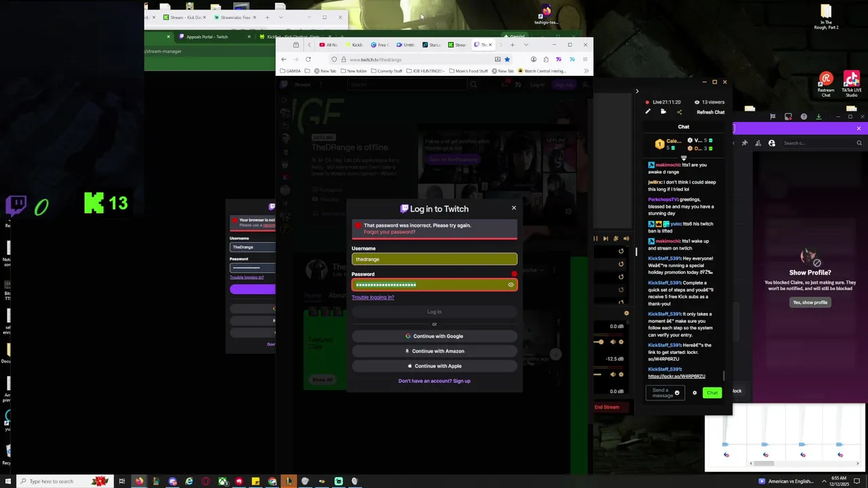
Task: Mute the 0.0 dB mixer source speaker
Action: 613,342
